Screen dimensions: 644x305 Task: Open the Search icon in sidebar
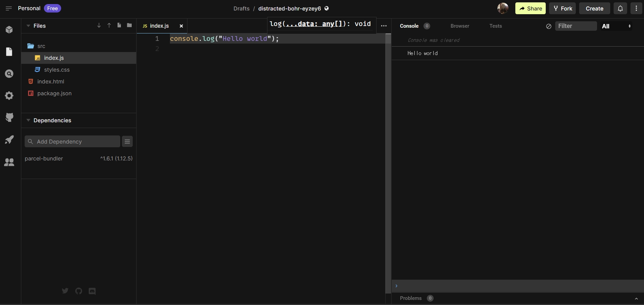[x=9, y=74]
